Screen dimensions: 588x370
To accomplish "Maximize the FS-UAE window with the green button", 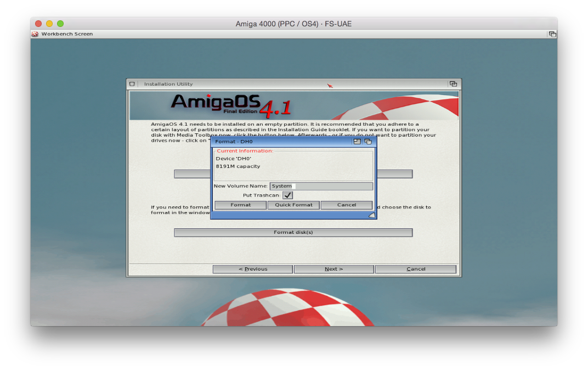I will (x=60, y=24).
